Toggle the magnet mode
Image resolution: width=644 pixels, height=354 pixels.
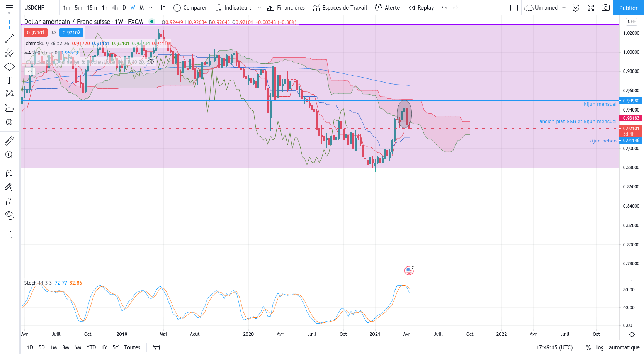click(x=9, y=173)
